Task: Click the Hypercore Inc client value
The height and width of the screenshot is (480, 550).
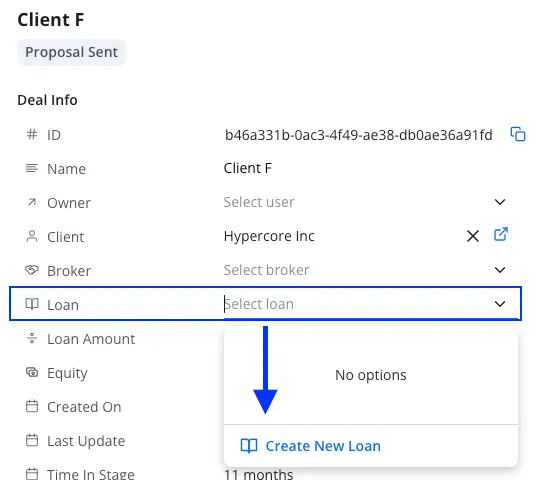Action: tap(269, 236)
